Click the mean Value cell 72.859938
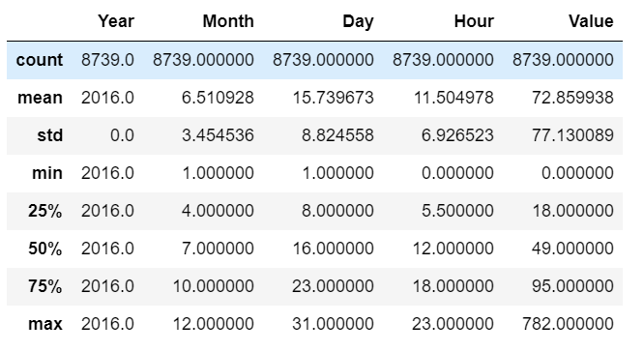This screenshot has height=352, width=644. [x=573, y=98]
